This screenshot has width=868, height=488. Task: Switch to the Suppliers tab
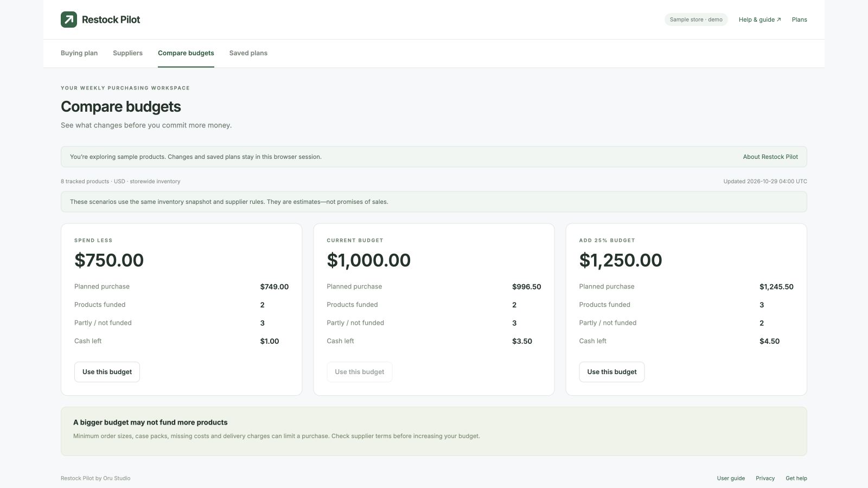[x=127, y=53]
